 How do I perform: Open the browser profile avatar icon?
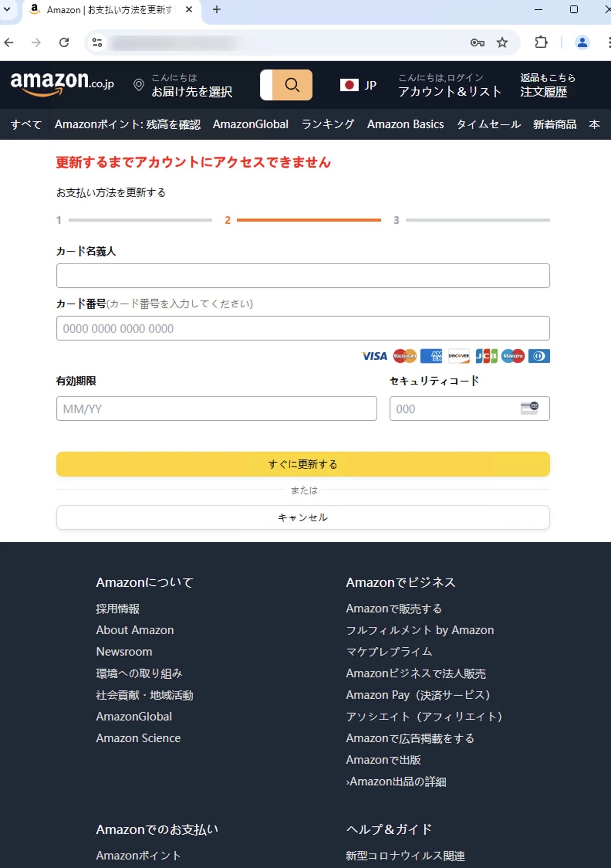tap(582, 43)
